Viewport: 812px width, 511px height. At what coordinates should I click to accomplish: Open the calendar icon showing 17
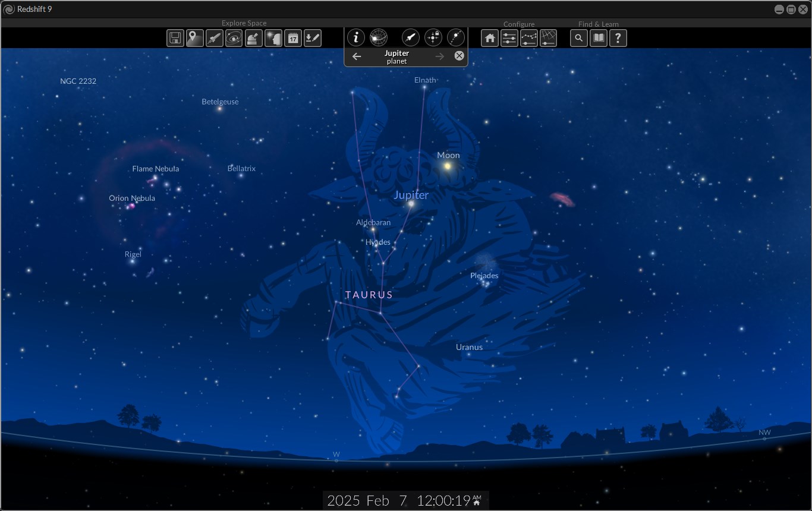[292, 38]
